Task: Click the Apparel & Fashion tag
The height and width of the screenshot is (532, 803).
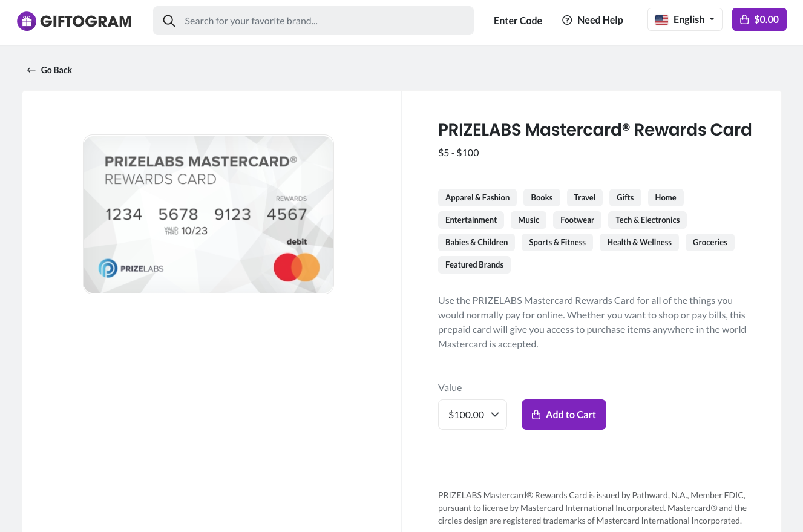Action: tap(477, 198)
